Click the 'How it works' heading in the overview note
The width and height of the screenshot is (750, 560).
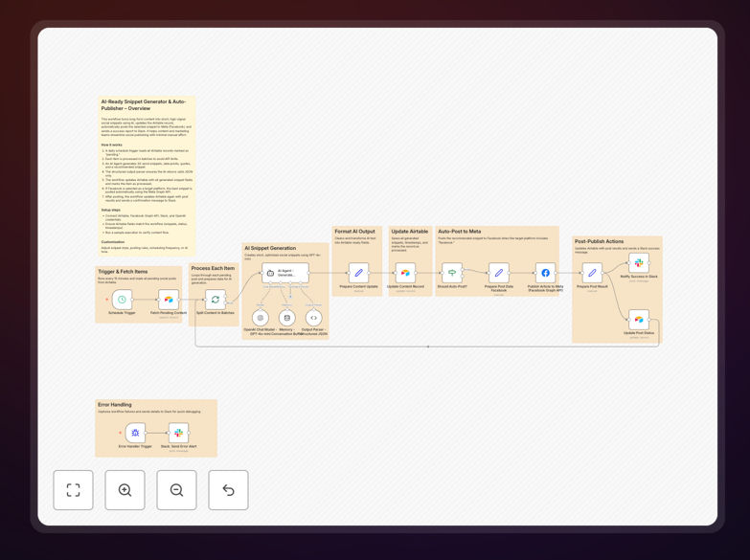coord(111,145)
